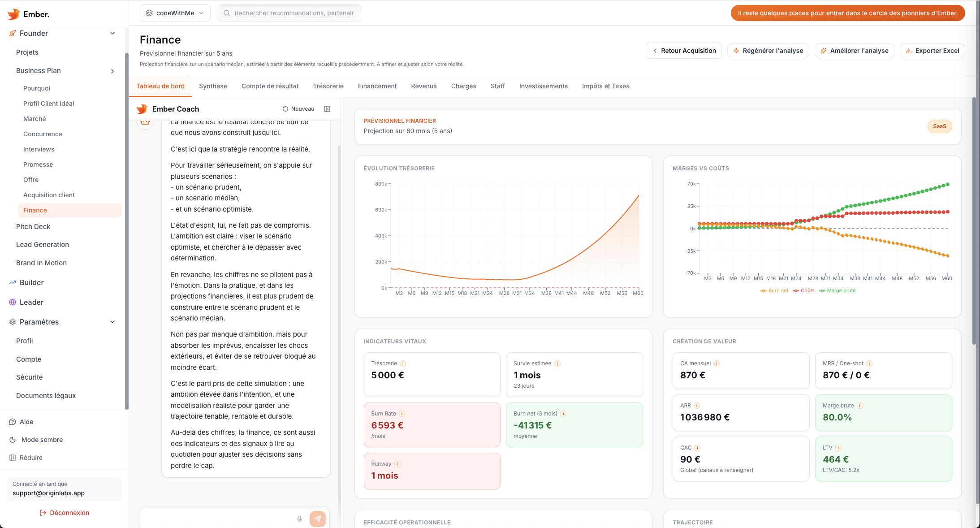Send a message with the paper plane icon

318,519
